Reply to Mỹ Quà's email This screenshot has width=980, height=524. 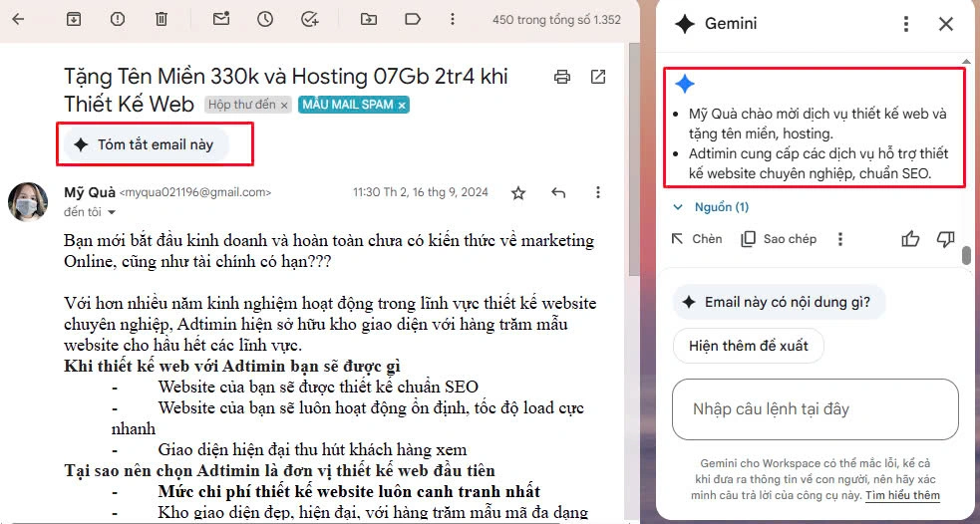(558, 192)
